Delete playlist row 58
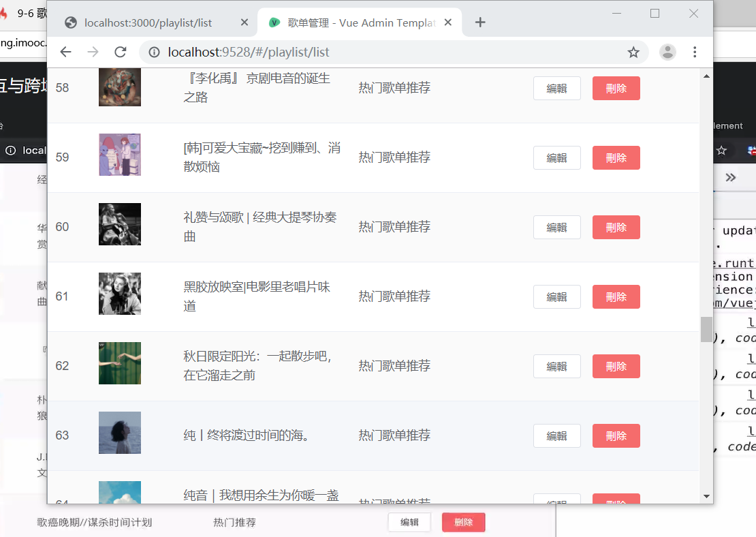 (616, 89)
